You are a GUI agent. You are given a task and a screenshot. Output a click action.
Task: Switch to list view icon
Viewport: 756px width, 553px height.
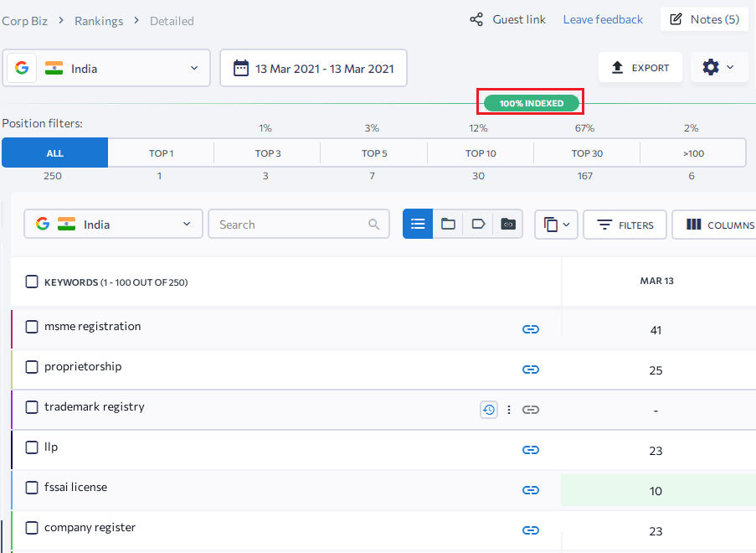pos(418,224)
